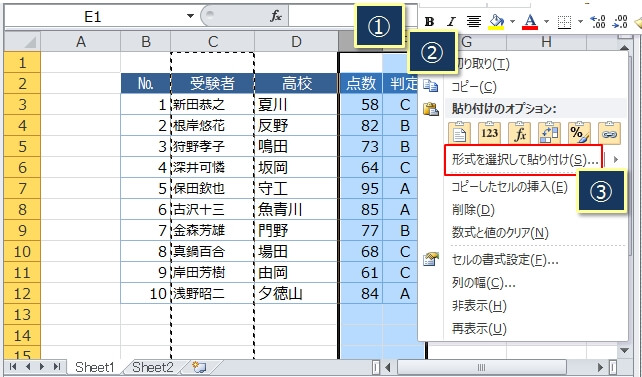
Task: Go to previous sheet with navigation arrow
Action: click(x=28, y=366)
